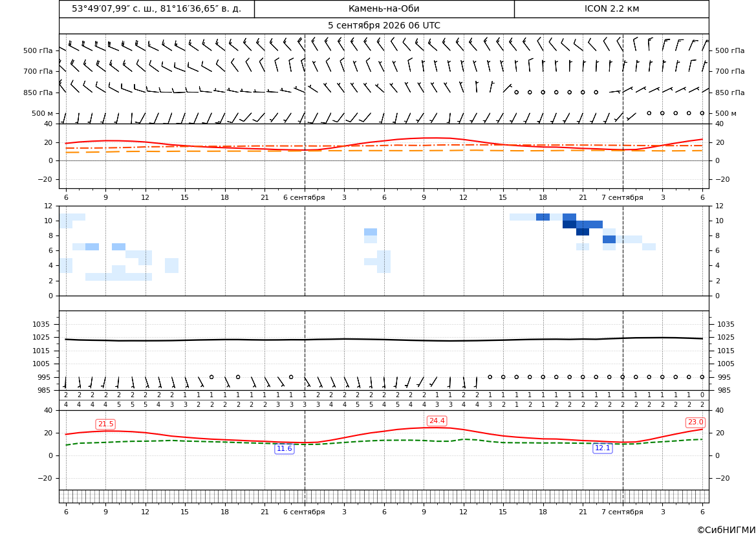Image resolution: width=756 pixels, height=535 pixels.
Task: Click the blue 12.1 minimum temperature label
Action: 602,448
